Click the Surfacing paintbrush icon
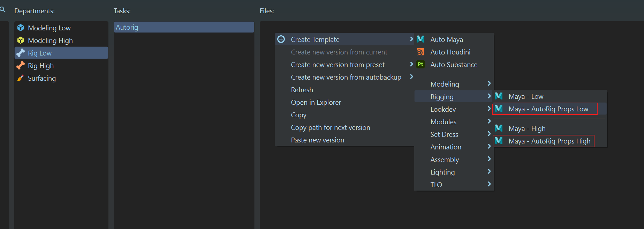644x229 pixels. coord(21,78)
